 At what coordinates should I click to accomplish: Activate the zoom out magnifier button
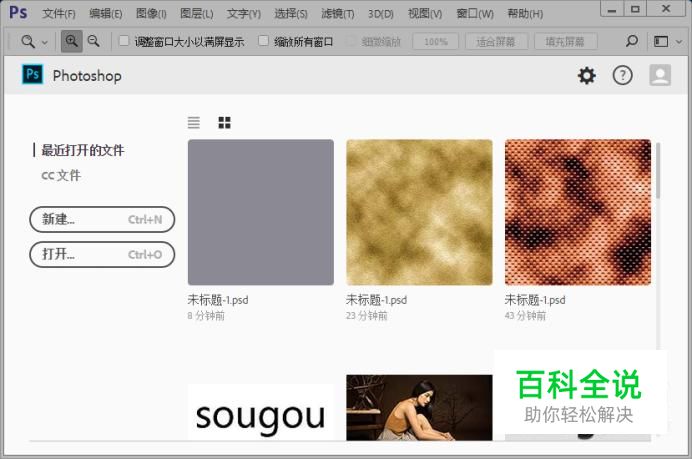(93, 41)
